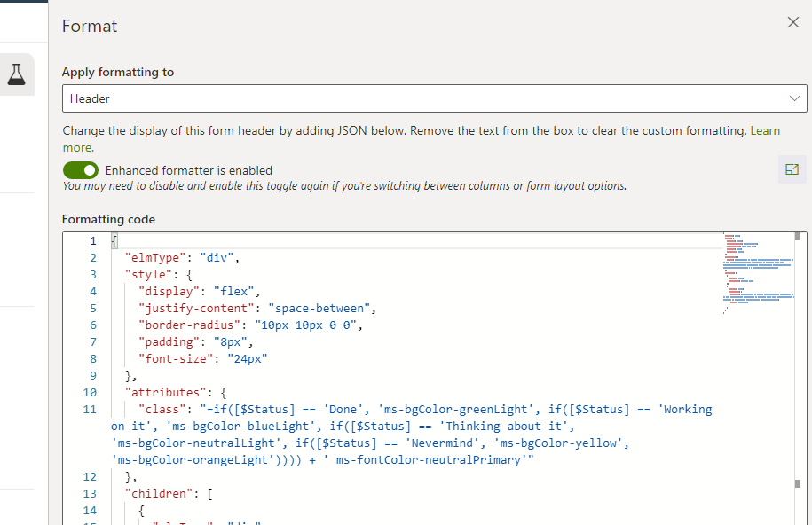Click the 'Thinking about it' string
812x525 pixels.
click(507, 426)
